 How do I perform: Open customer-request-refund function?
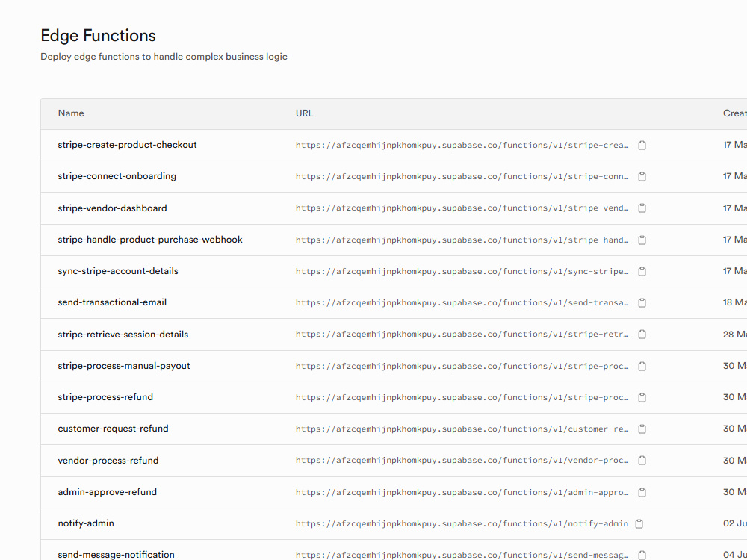pyautogui.click(x=113, y=429)
